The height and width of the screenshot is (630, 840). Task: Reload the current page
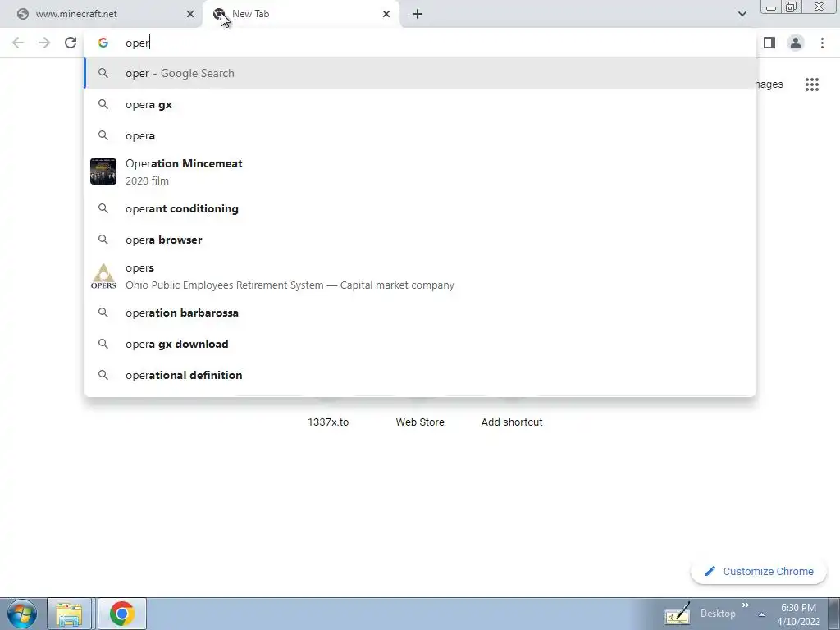[71, 43]
